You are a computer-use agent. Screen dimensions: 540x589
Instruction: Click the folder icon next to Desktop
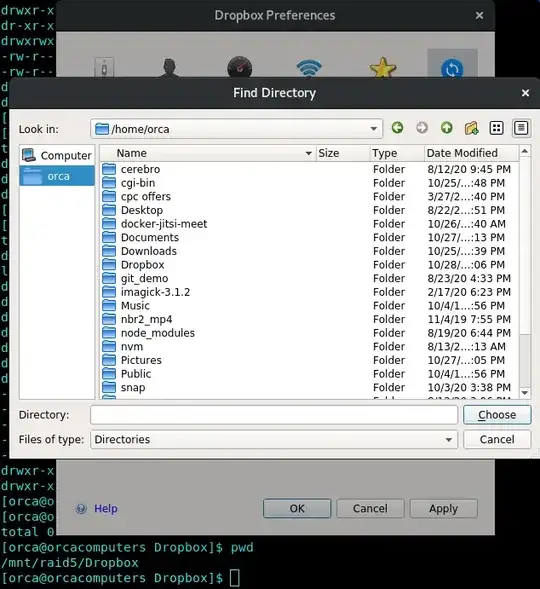point(109,210)
